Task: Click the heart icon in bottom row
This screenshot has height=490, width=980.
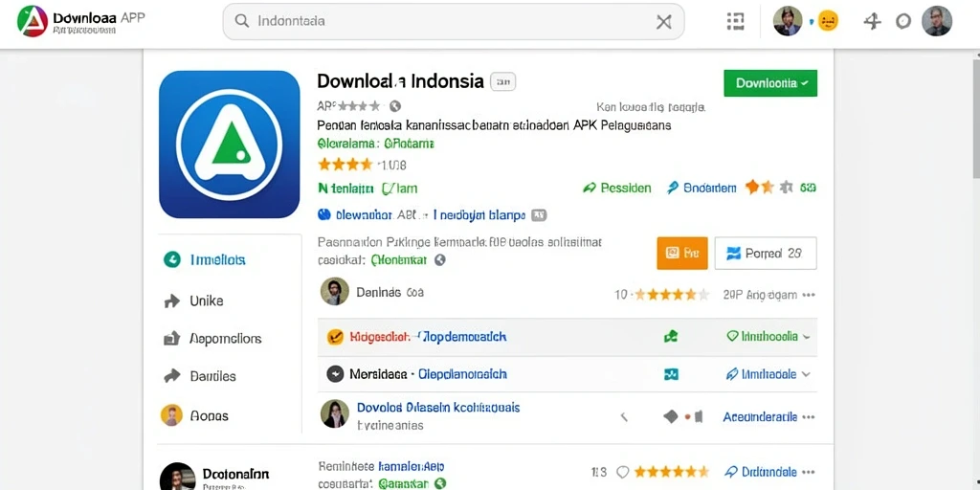Action: click(x=622, y=472)
